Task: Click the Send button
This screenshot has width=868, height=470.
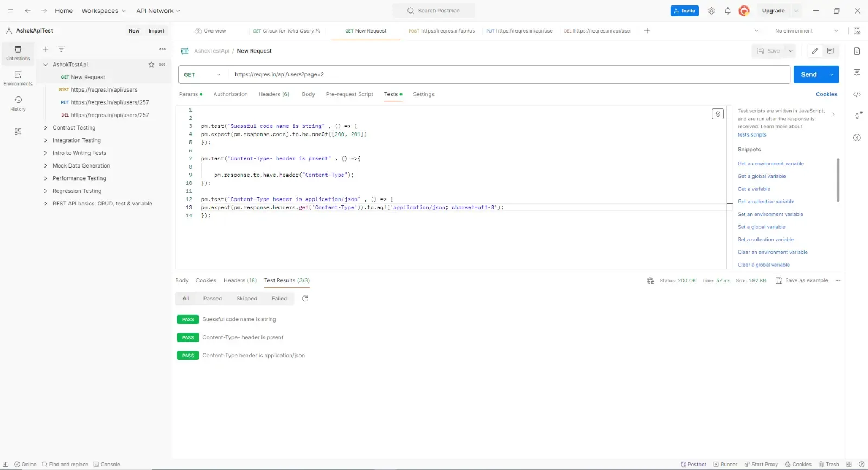Action: click(x=809, y=75)
